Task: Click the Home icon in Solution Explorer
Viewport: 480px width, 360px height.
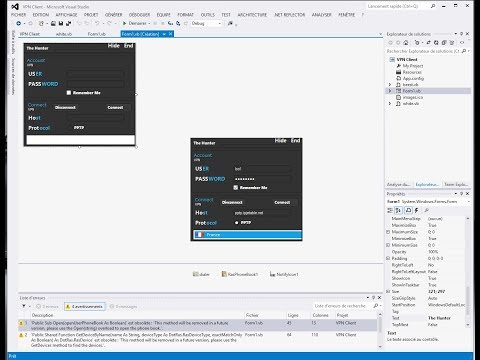Action: coord(406,43)
